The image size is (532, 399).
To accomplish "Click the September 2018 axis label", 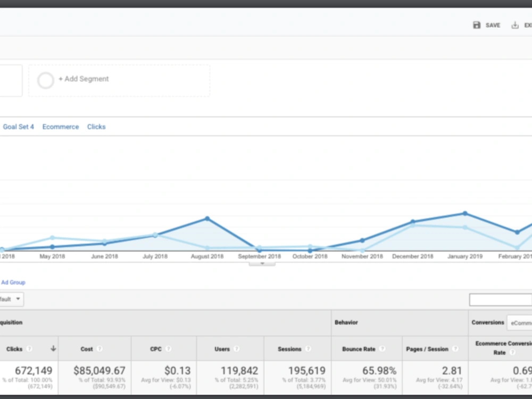I will 260,256.
